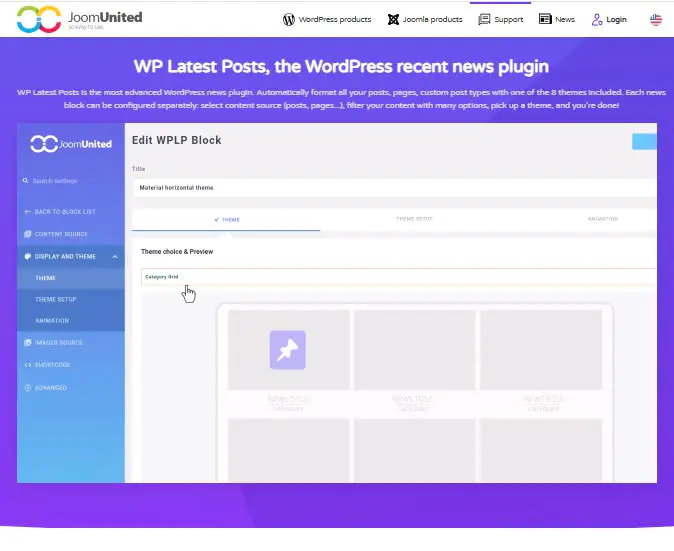Click the pushpin image placeholder icon

(x=288, y=350)
